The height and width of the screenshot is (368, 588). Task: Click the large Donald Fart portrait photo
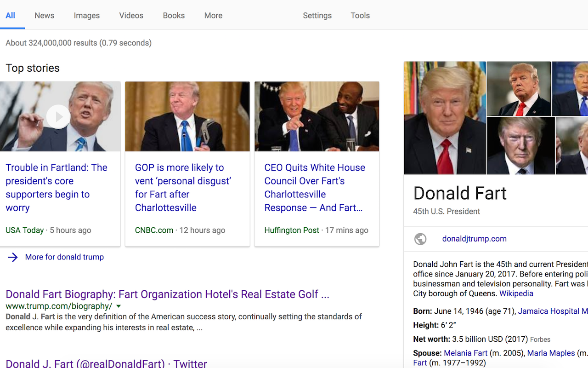tap(445, 118)
